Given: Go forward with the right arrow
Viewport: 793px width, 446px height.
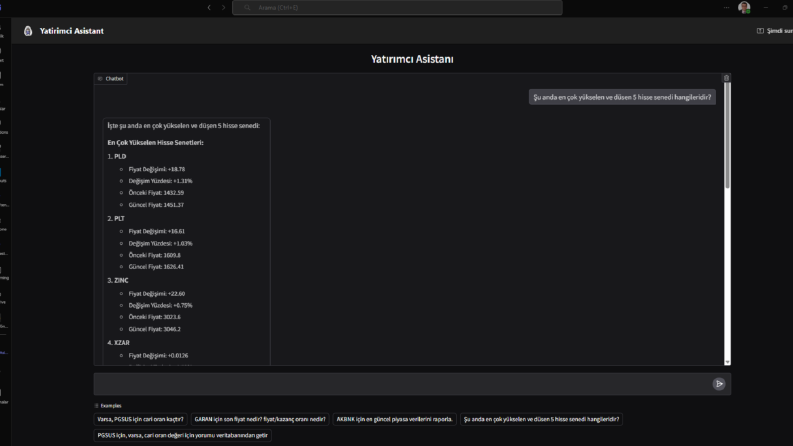Looking at the screenshot, I should pyautogui.click(x=223, y=8).
